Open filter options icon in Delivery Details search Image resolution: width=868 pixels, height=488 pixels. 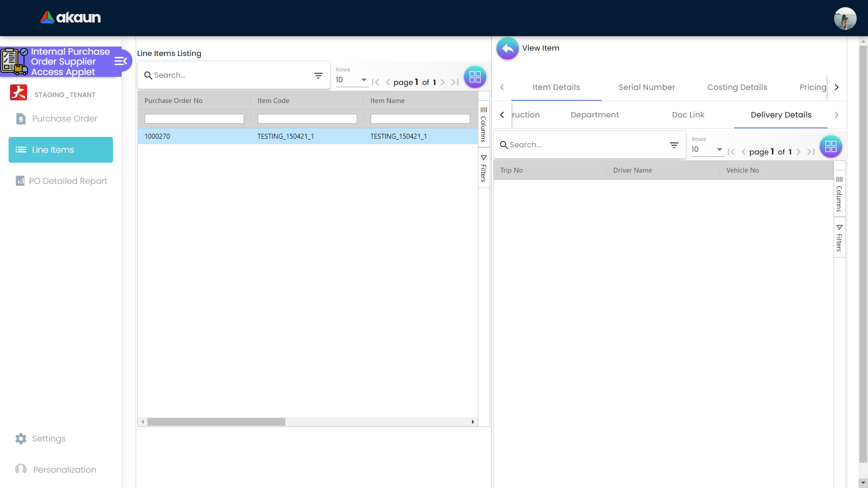[x=674, y=145]
